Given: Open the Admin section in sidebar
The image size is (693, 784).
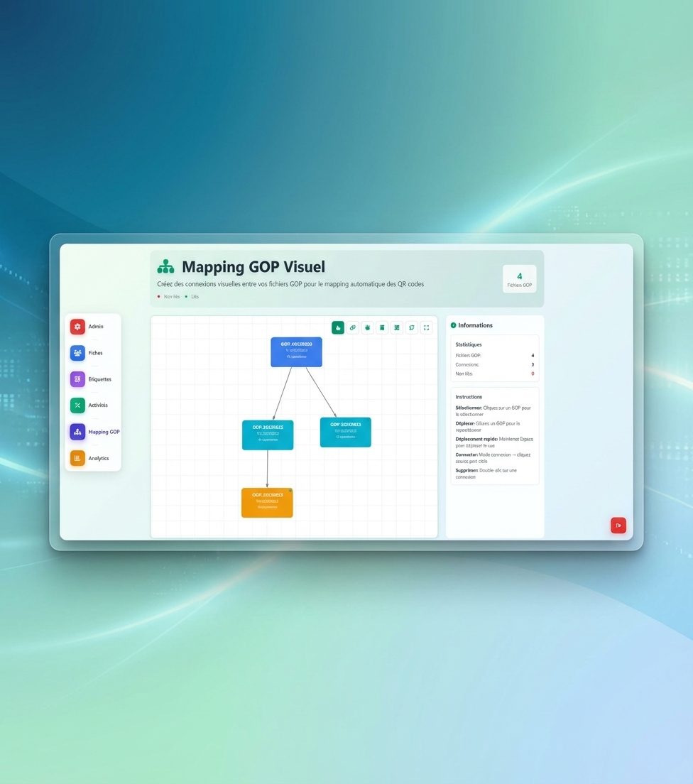Looking at the screenshot, I should (x=93, y=327).
